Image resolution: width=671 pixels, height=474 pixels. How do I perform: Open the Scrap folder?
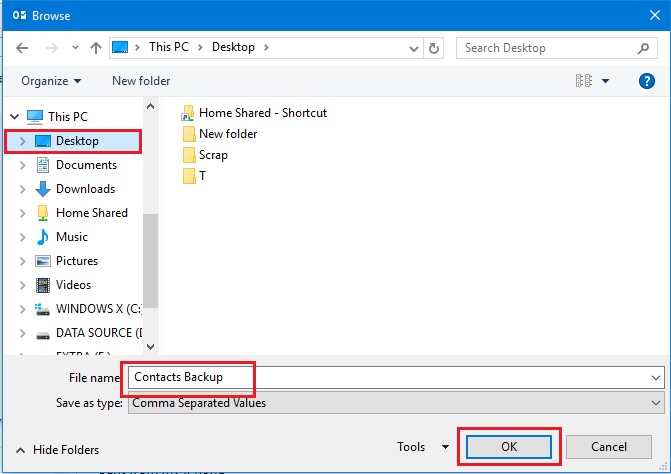click(213, 155)
